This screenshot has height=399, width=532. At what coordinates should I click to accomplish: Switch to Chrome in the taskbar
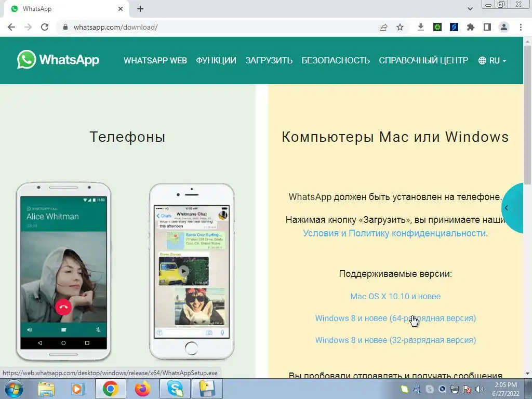(110, 389)
